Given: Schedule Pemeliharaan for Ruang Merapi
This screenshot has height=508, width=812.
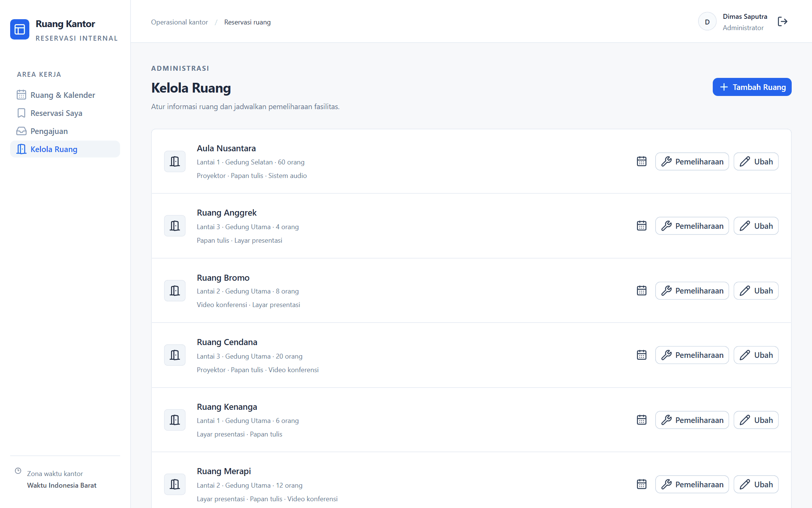Looking at the screenshot, I should (x=692, y=484).
